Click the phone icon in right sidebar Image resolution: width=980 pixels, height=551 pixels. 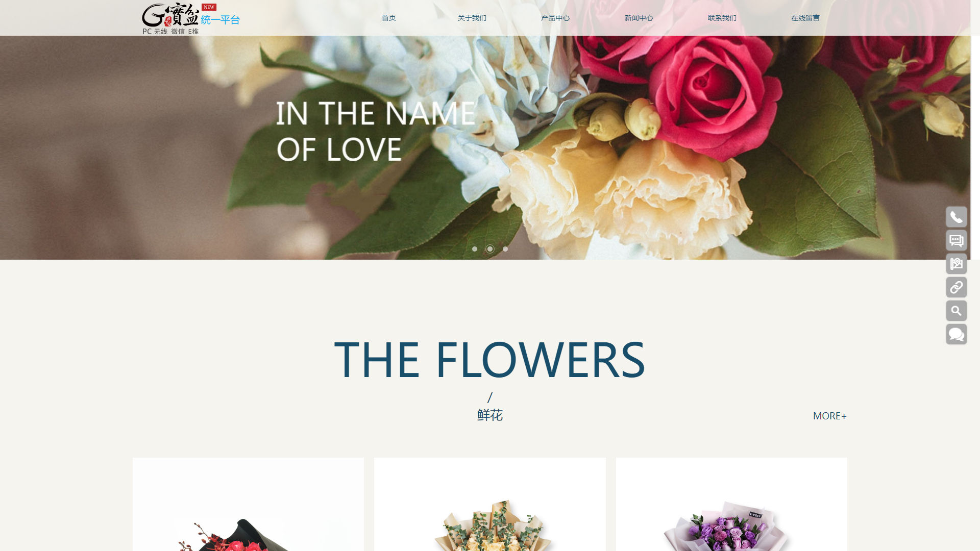click(956, 217)
